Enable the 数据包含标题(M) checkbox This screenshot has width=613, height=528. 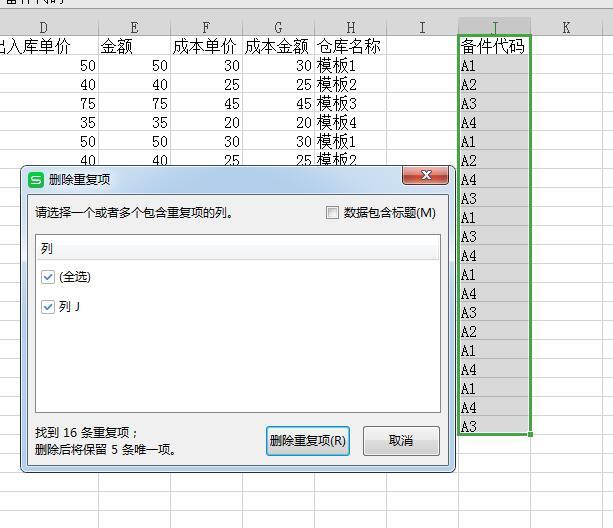tap(332, 213)
